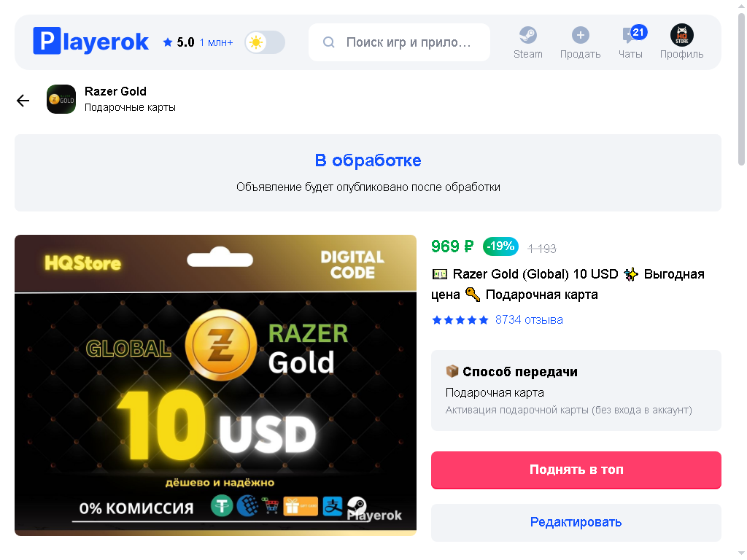Click the Способ передачи info panel
The image size is (747, 560).
click(576, 391)
